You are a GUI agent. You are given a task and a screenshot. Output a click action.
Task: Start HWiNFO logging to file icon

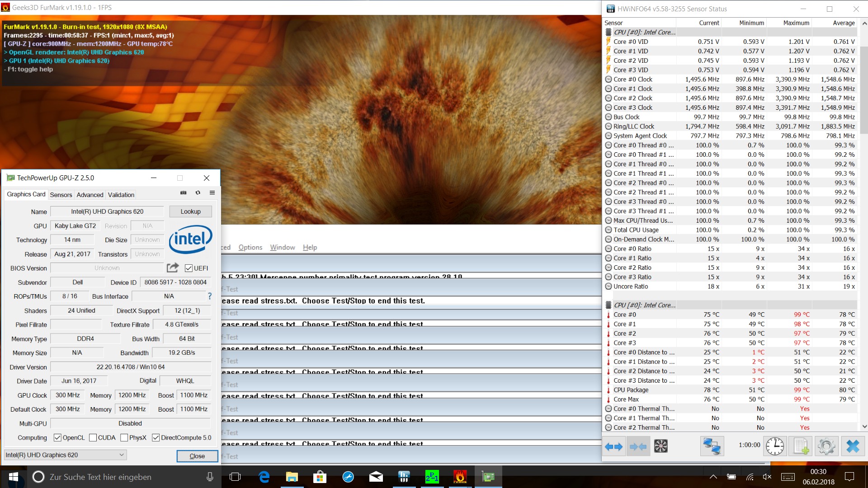(801, 446)
